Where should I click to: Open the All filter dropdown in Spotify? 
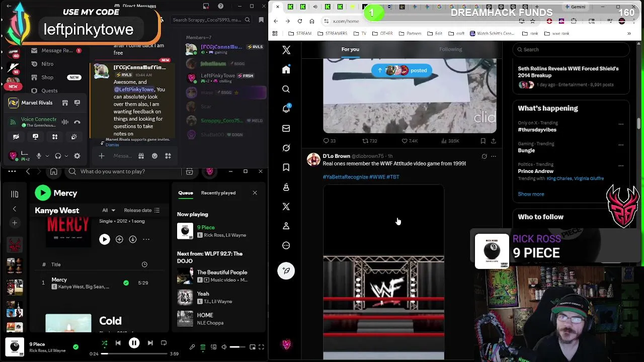click(108, 210)
